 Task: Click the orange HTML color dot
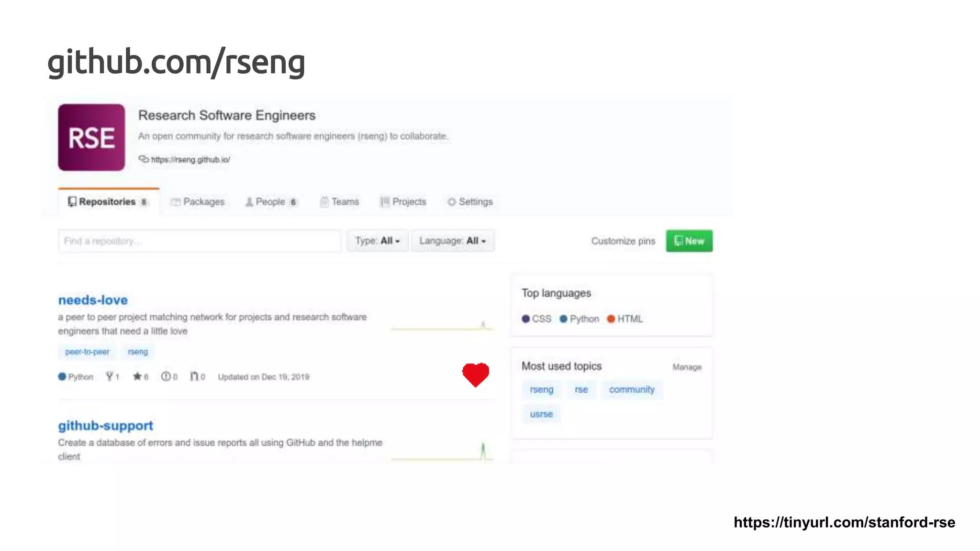tap(611, 319)
